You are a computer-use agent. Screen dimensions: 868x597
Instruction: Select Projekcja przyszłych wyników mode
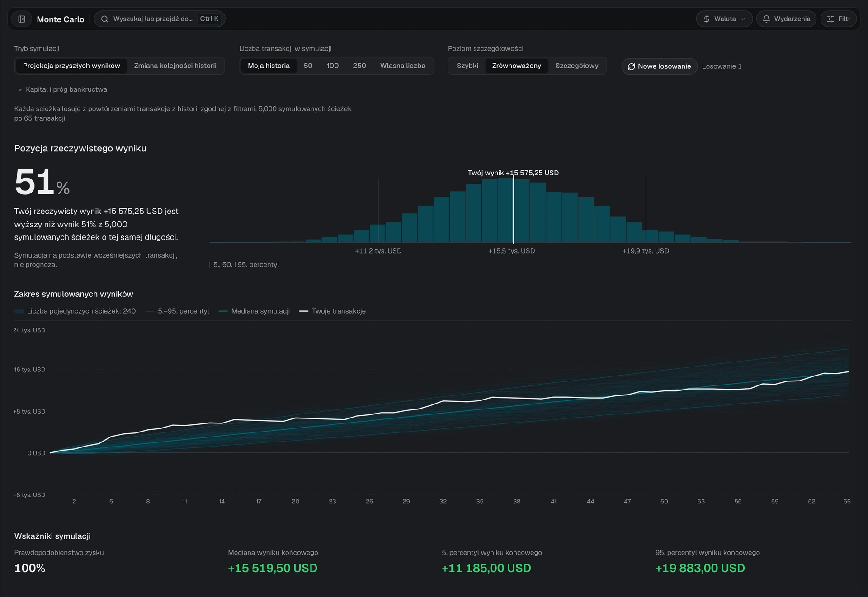tap(71, 66)
